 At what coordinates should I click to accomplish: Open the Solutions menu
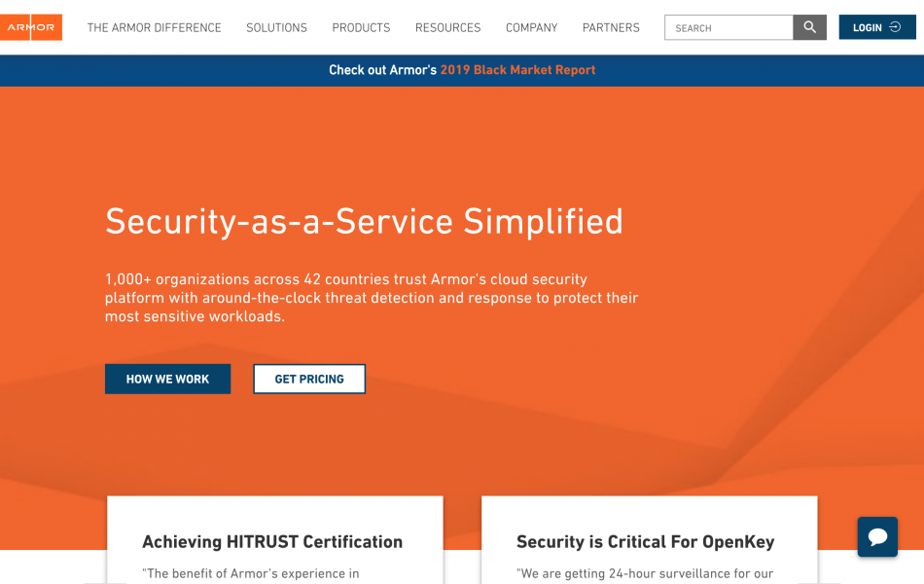[276, 27]
